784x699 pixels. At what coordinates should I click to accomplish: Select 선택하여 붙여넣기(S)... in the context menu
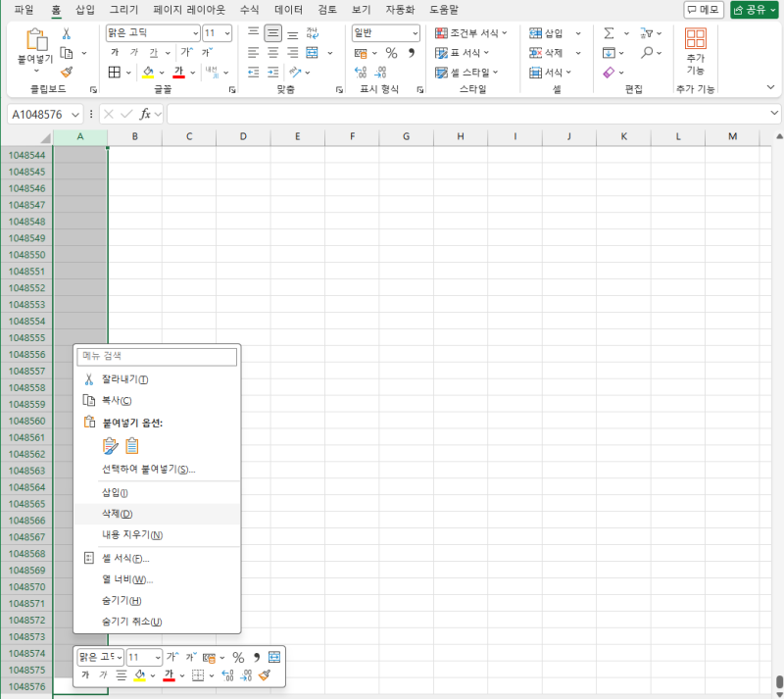[x=157, y=470]
